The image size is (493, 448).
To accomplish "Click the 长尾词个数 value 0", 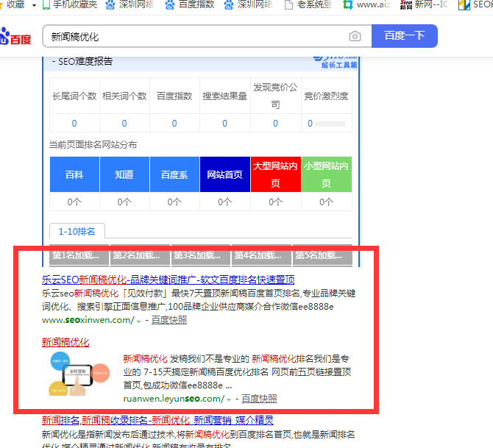I will point(74,124).
